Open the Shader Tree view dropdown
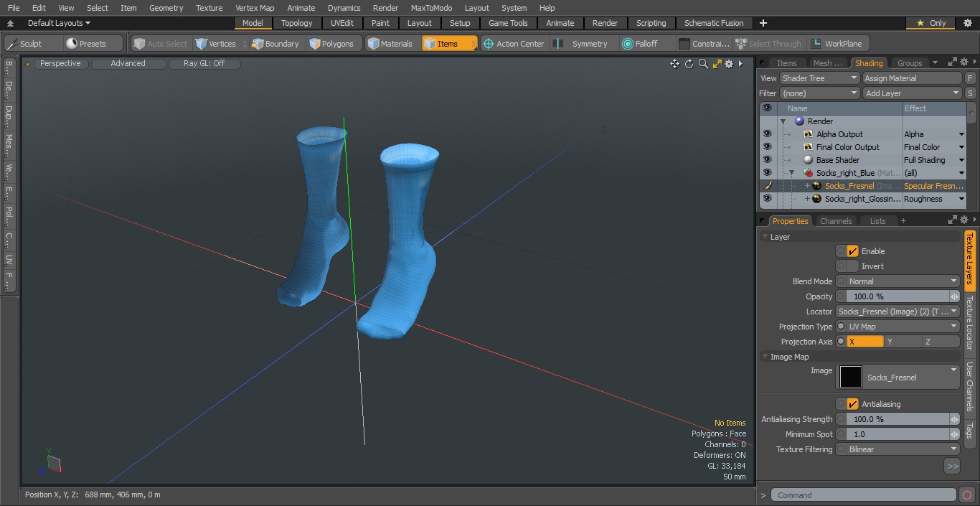Image resolution: width=980 pixels, height=506 pixels. pos(819,78)
